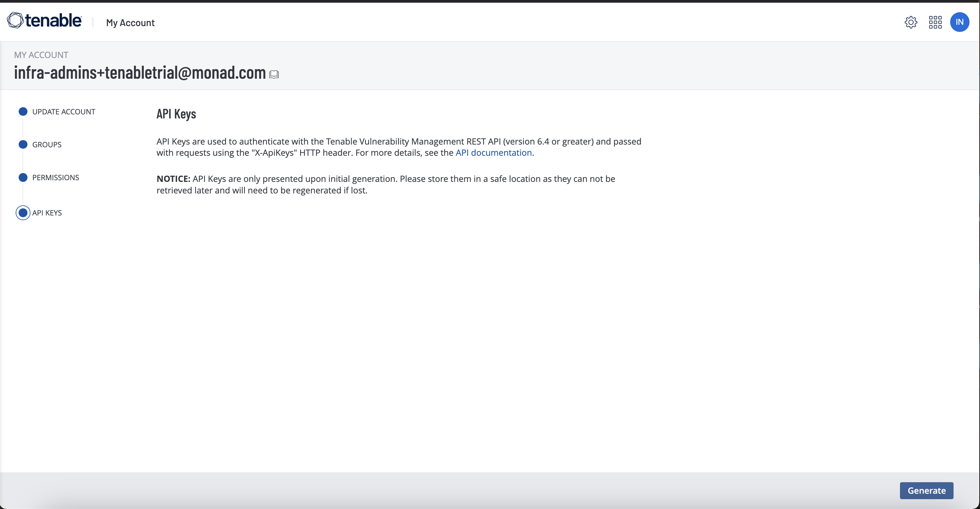The height and width of the screenshot is (509, 980).
Task: Open the workspace apps grid icon
Action: click(x=935, y=22)
